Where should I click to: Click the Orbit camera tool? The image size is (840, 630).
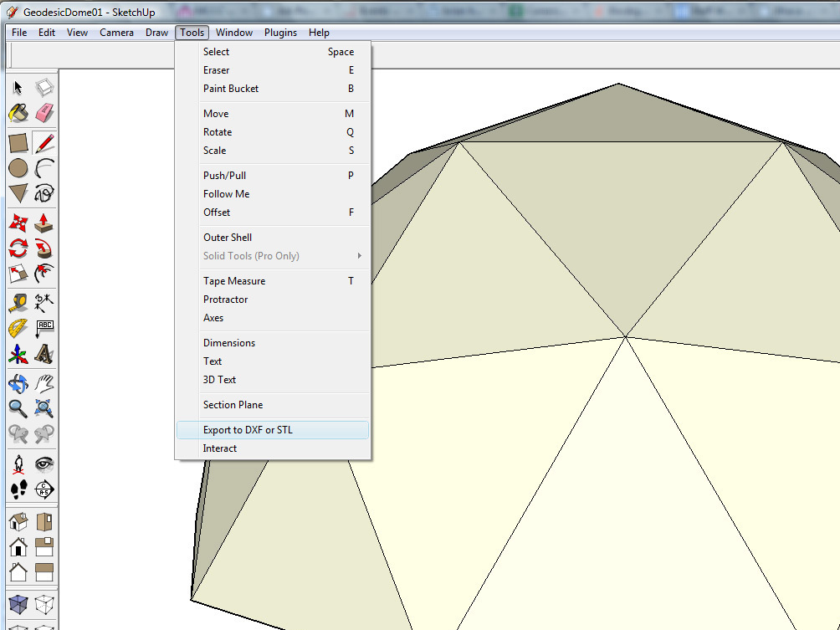[18, 384]
